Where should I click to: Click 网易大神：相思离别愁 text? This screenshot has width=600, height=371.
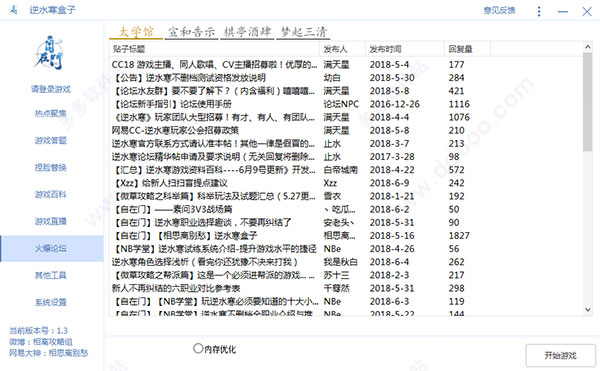point(49,353)
